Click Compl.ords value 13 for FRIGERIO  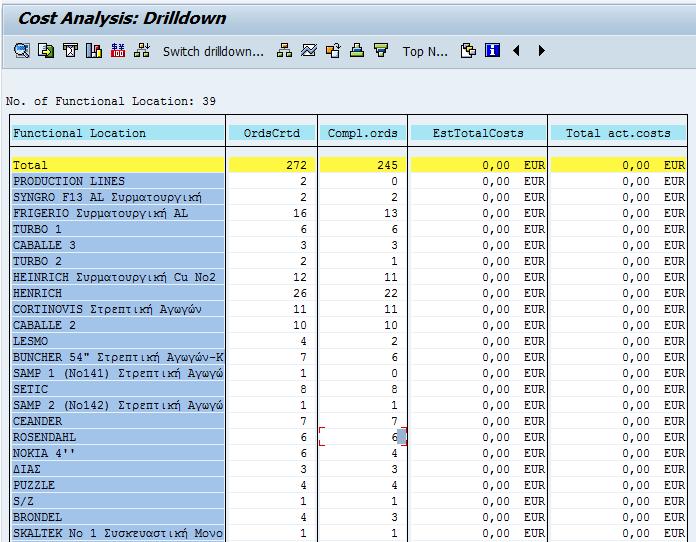[391, 213]
